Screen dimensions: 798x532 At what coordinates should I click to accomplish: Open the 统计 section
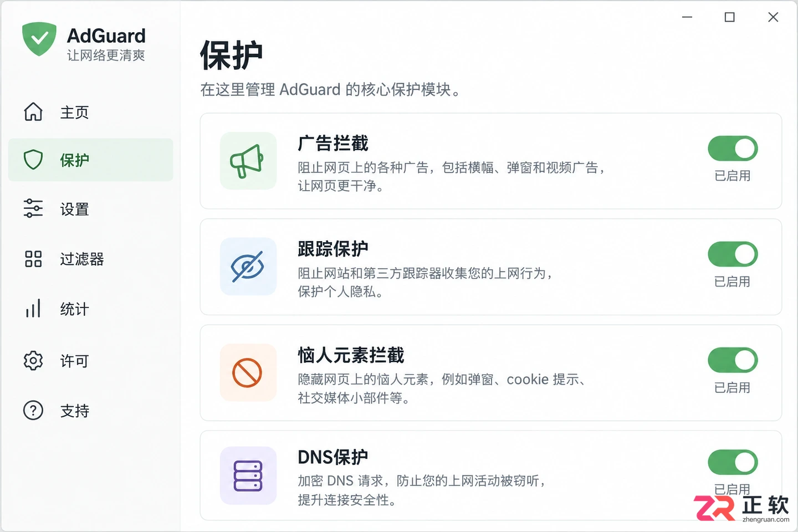click(x=91, y=309)
